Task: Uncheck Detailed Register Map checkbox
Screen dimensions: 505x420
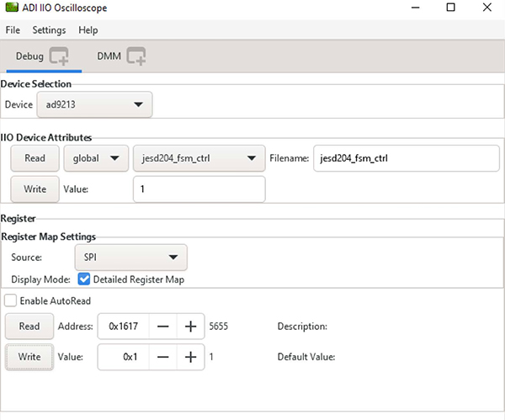Action: 84,279
